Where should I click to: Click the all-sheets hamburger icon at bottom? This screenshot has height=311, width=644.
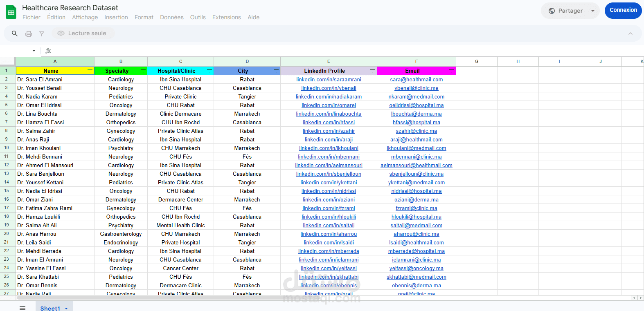pos(23,308)
